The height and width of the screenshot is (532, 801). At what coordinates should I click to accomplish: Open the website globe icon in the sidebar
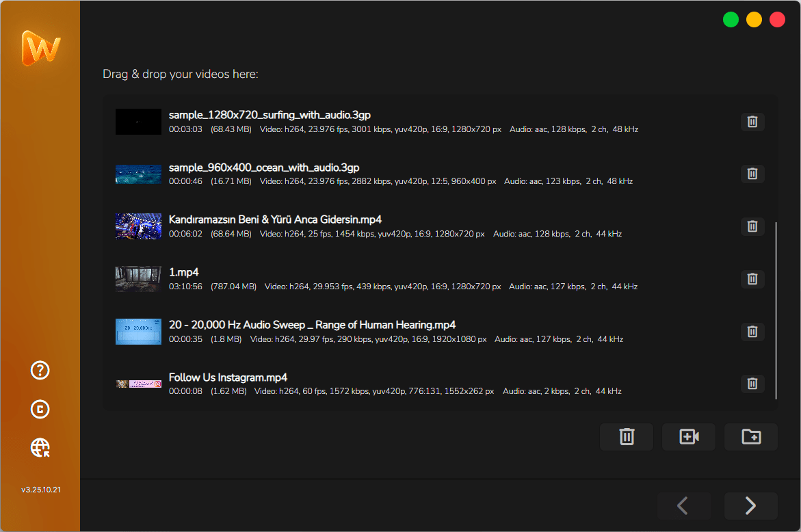click(x=40, y=447)
